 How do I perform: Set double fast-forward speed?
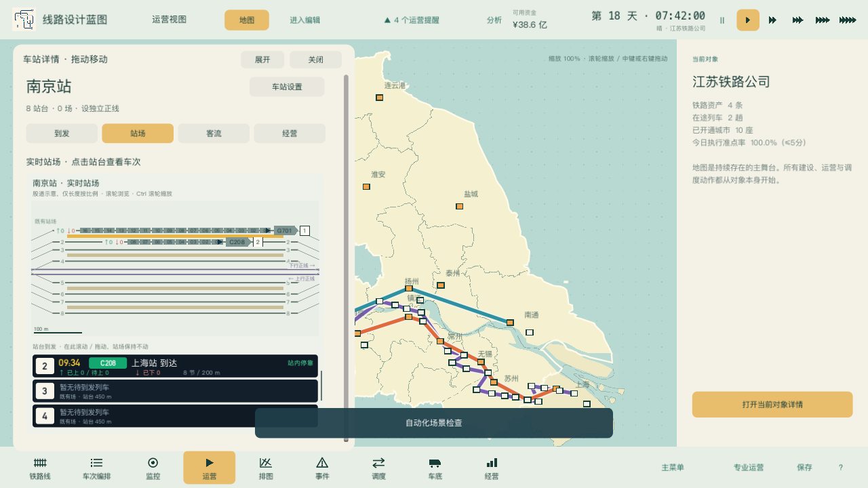(x=772, y=20)
